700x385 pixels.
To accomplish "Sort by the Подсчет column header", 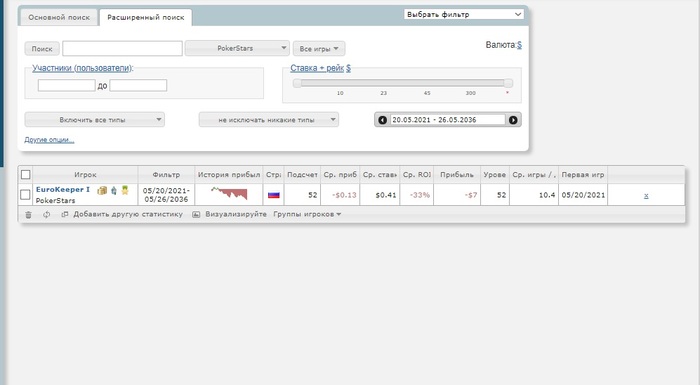I will tap(302, 175).
